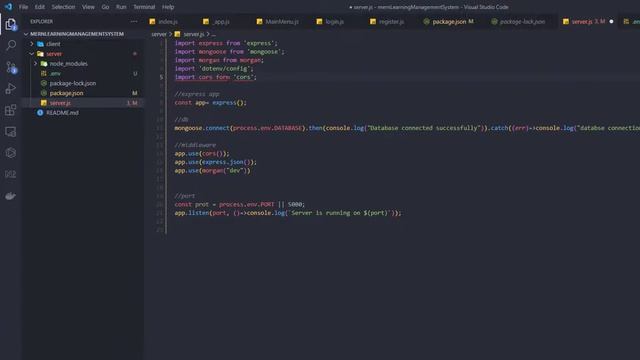Open the Search view in the activity bar
This screenshot has width=640, height=360.
11,45
